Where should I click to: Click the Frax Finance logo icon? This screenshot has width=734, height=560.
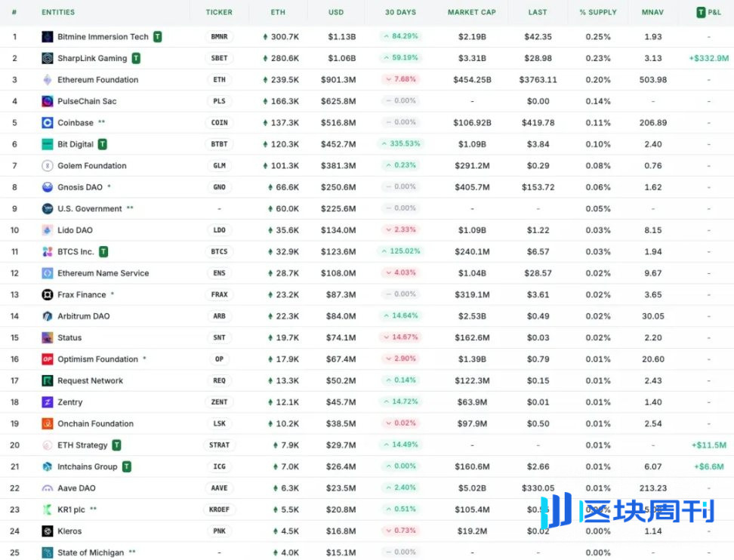coord(48,295)
